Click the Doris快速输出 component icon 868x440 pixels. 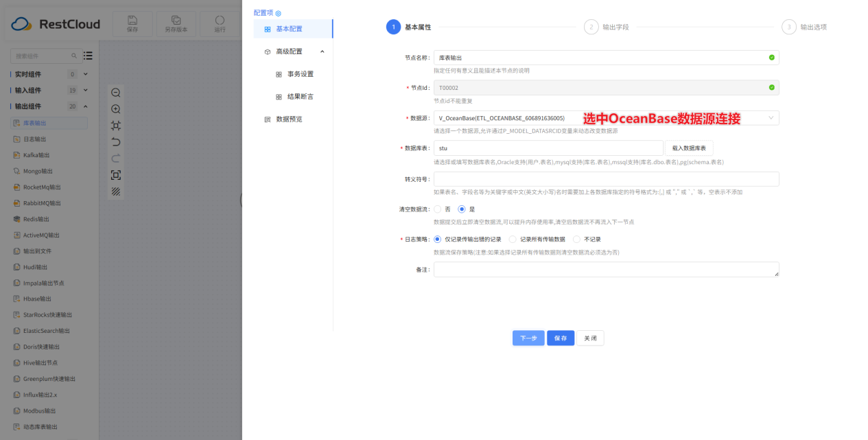point(17,347)
